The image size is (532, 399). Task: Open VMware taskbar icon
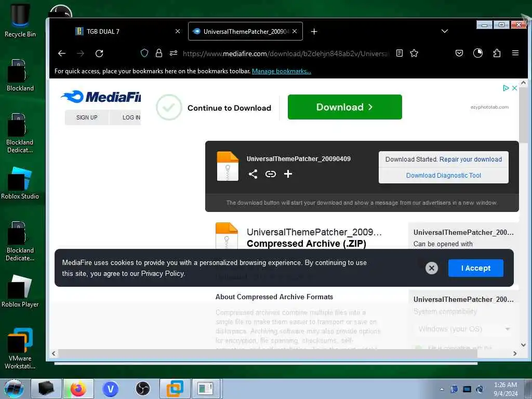point(175,389)
